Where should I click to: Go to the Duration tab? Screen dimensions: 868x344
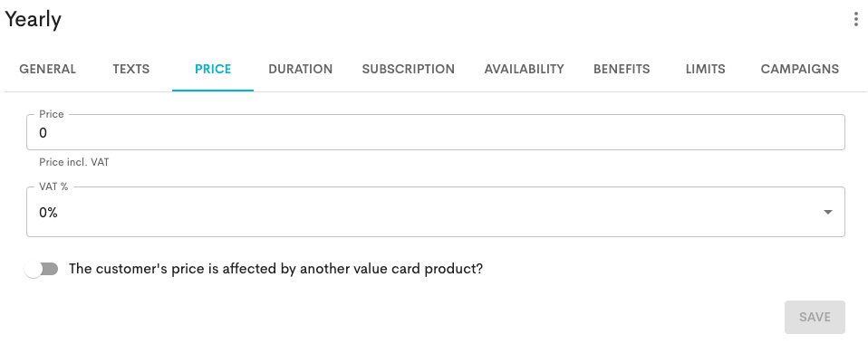pyautogui.click(x=301, y=69)
